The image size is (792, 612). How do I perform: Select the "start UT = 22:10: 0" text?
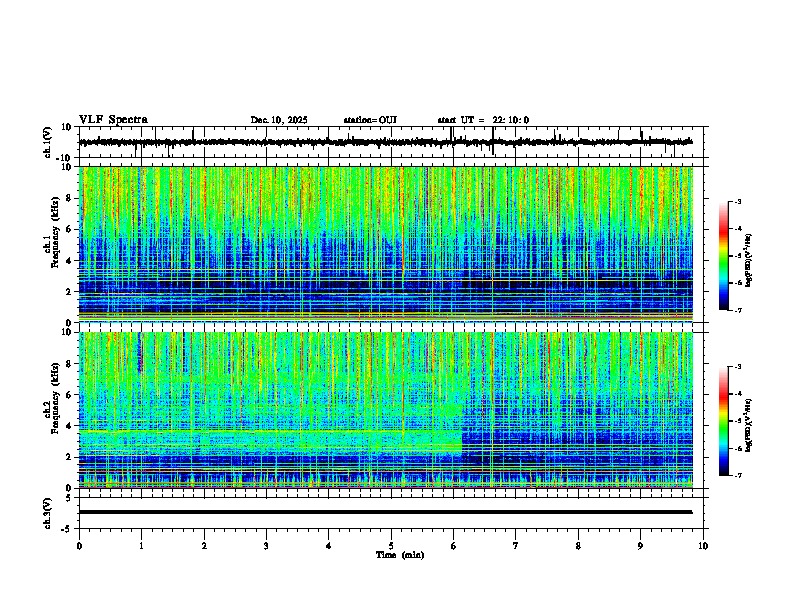click(x=483, y=120)
